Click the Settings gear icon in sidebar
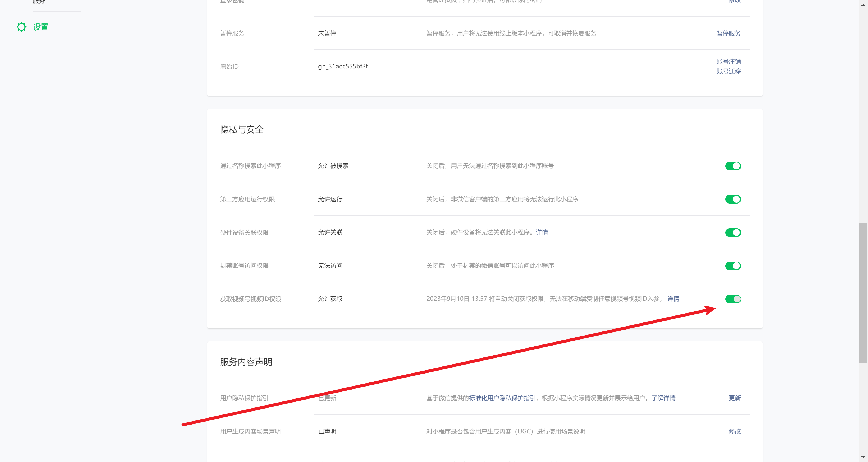This screenshot has height=462, width=868. pyautogui.click(x=21, y=27)
